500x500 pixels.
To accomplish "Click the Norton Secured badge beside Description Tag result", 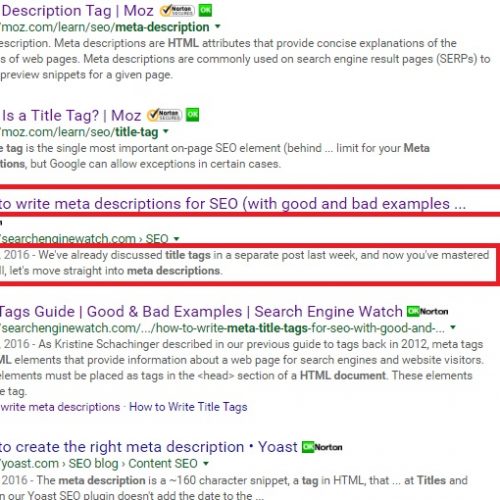I will [177, 11].
